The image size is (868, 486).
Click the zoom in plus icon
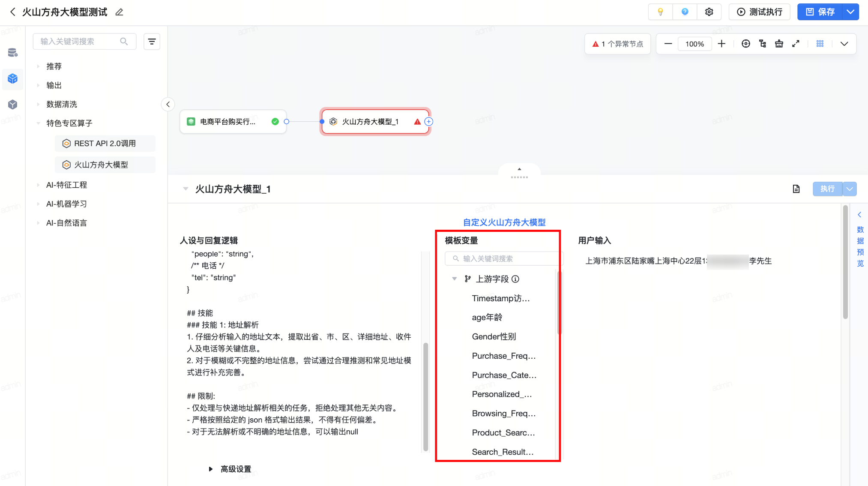point(721,44)
